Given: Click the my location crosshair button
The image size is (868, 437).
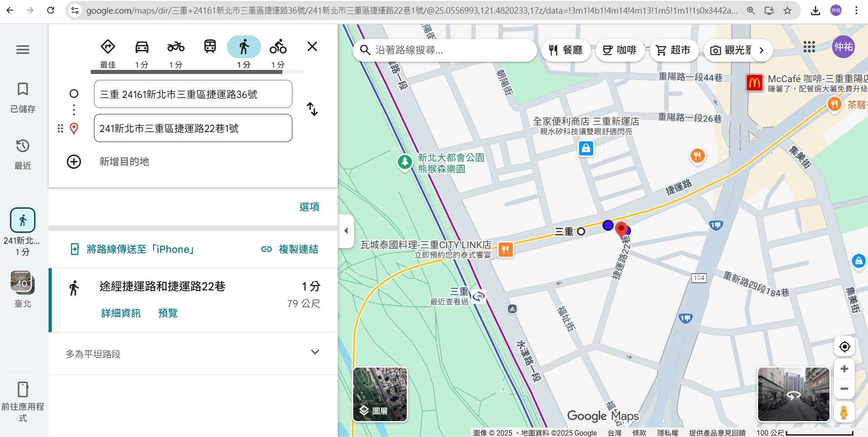Looking at the screenshot, I should pyautogui.click(x=844, y=347).
